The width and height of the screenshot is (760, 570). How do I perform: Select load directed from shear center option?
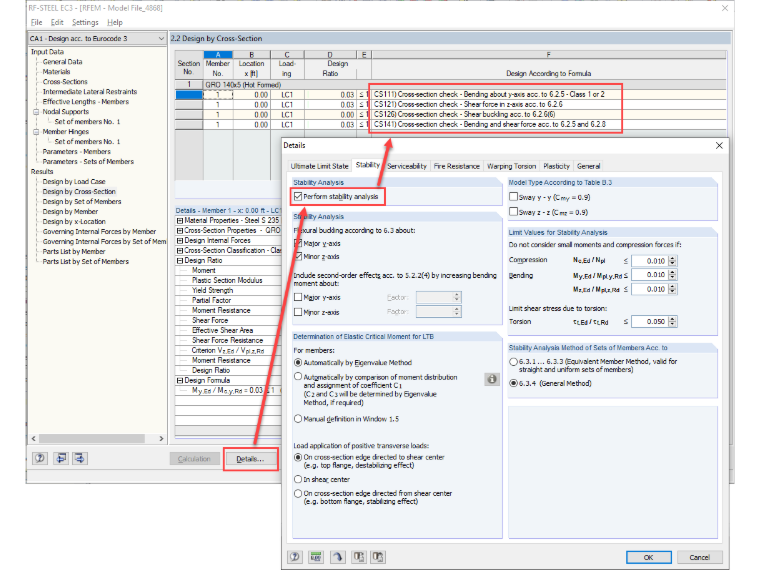pos(298,493)
